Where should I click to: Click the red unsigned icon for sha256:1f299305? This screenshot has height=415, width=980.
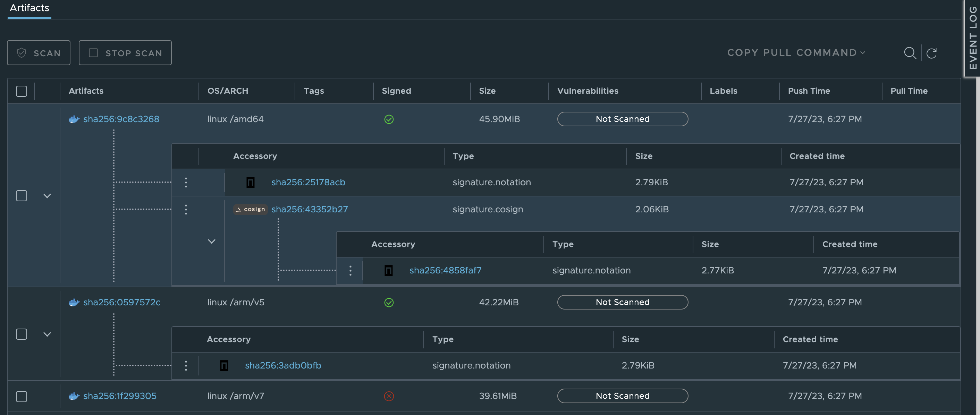389,396
